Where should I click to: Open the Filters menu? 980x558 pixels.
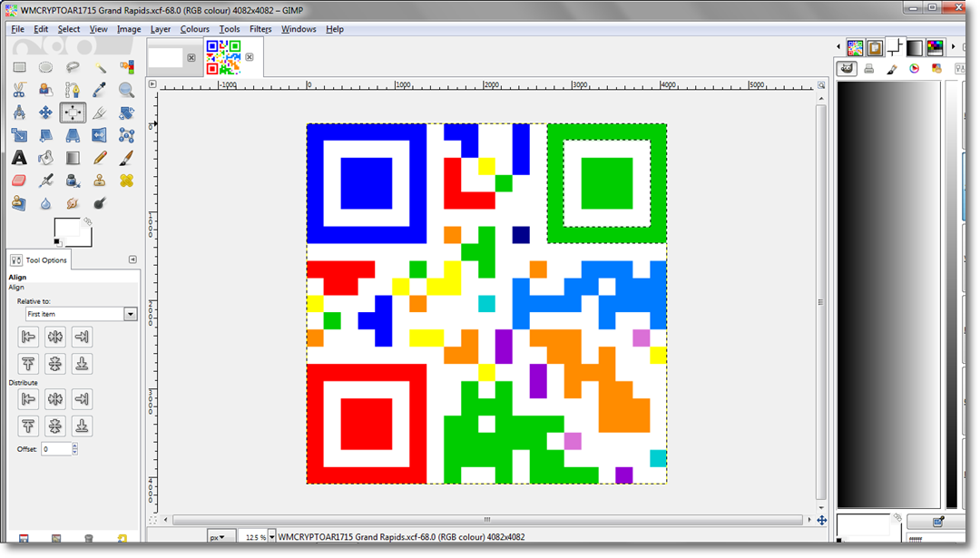click(260, 29)
